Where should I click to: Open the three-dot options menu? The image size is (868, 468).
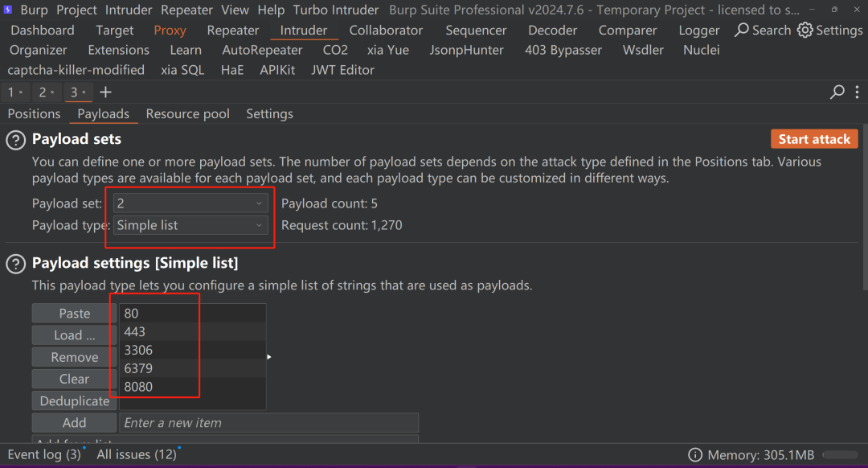pos(857,92)
